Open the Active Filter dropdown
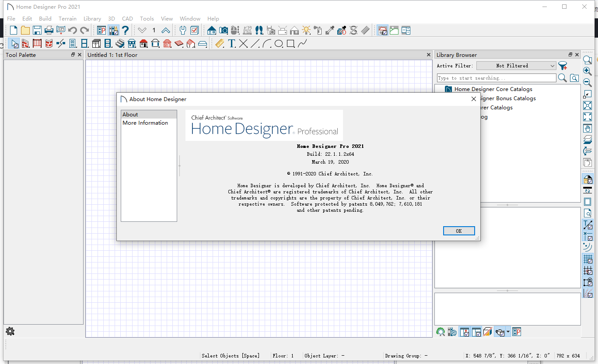The width and height of the screenshot is (598, 364). click(516, 66)
